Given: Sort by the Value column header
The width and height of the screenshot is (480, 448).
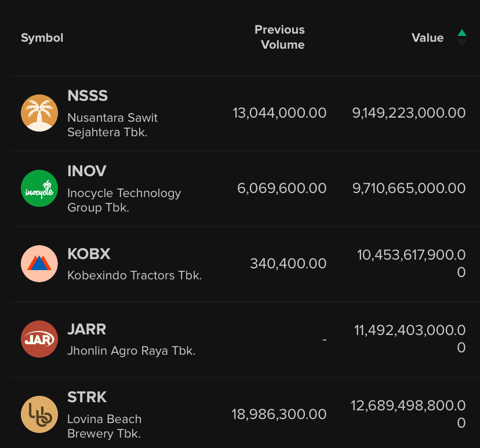Looking at the screenshot, I should (427, 38).
